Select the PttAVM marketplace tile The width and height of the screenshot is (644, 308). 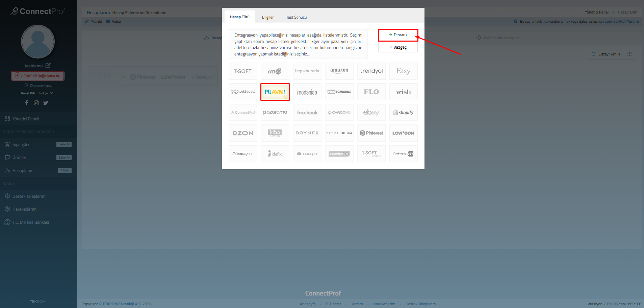pyautogui.click(x=275, y=92)
